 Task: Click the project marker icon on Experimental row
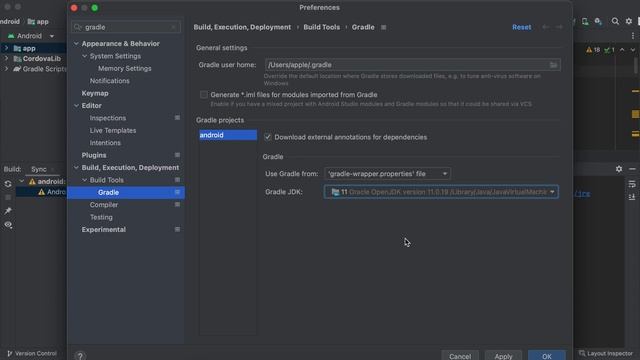point(177,229)
